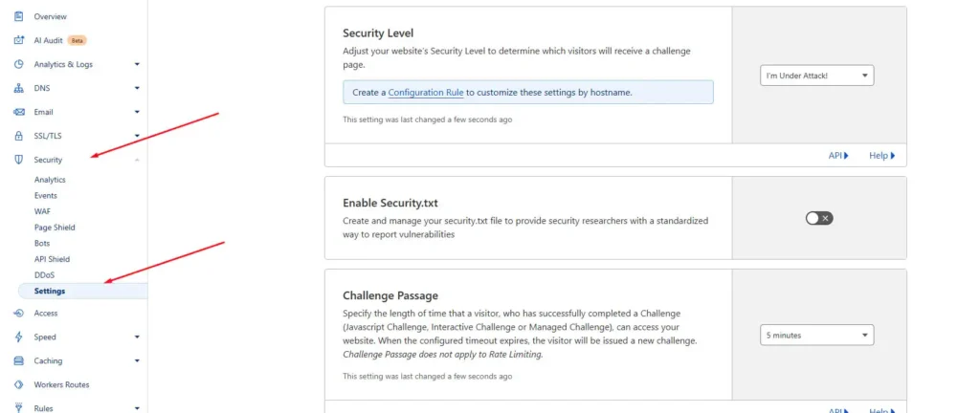The height and width of the screenshot is (413, 980).
Task: Go to the Bots submenu item
Action: point(42,244)
